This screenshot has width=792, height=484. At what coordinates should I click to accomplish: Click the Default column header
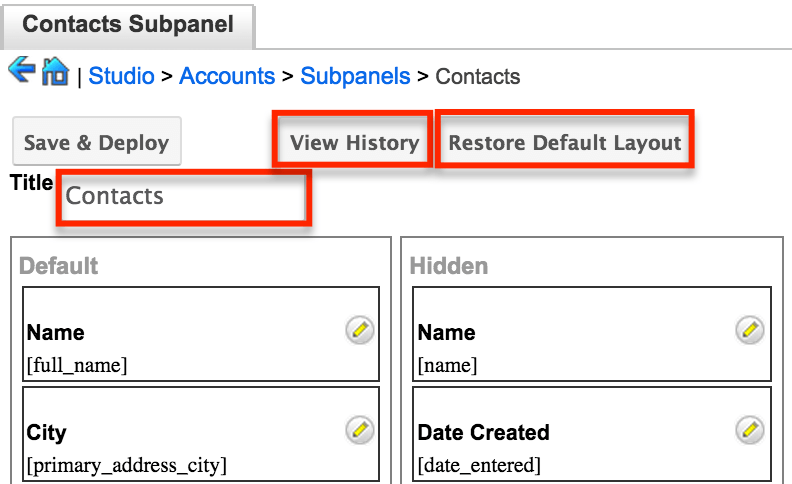click(x=59, y=266)
